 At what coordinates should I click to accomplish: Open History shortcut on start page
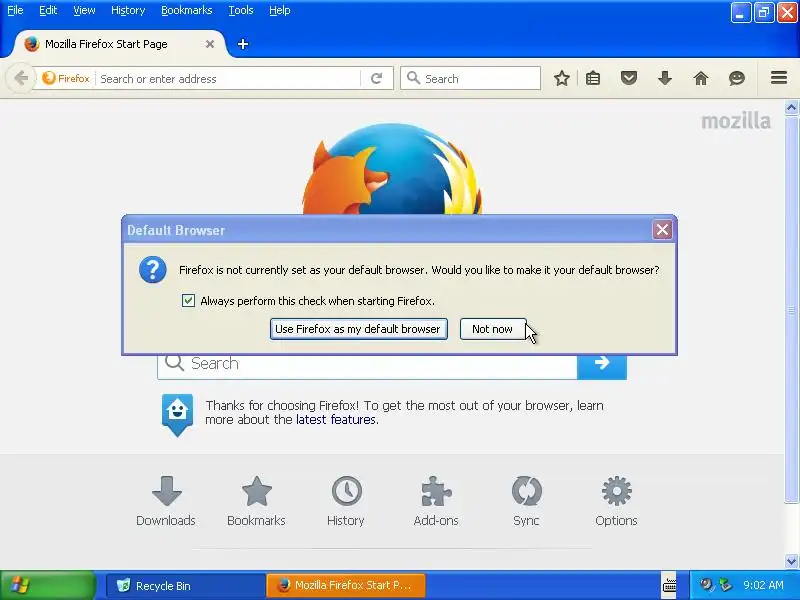coord(346,501)
